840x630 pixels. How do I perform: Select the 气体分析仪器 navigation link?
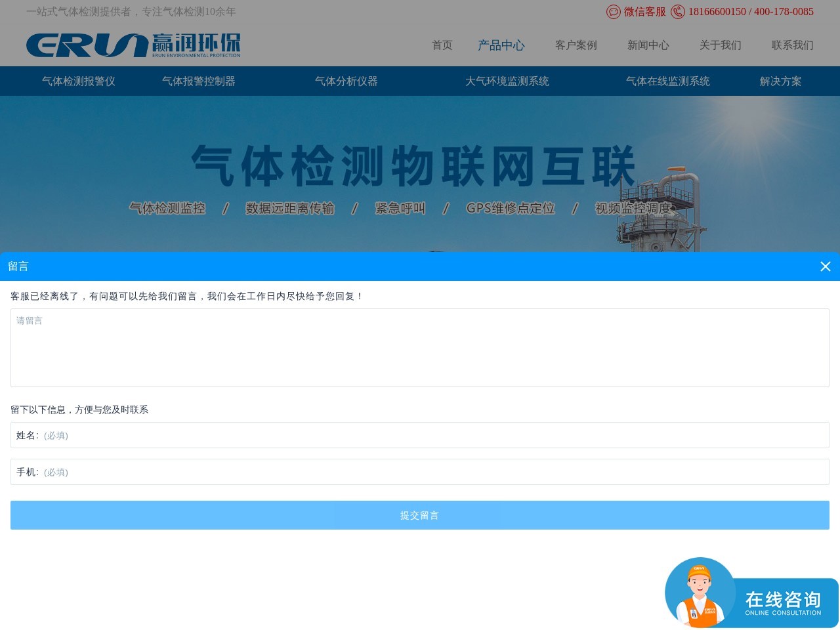point(346,81)
